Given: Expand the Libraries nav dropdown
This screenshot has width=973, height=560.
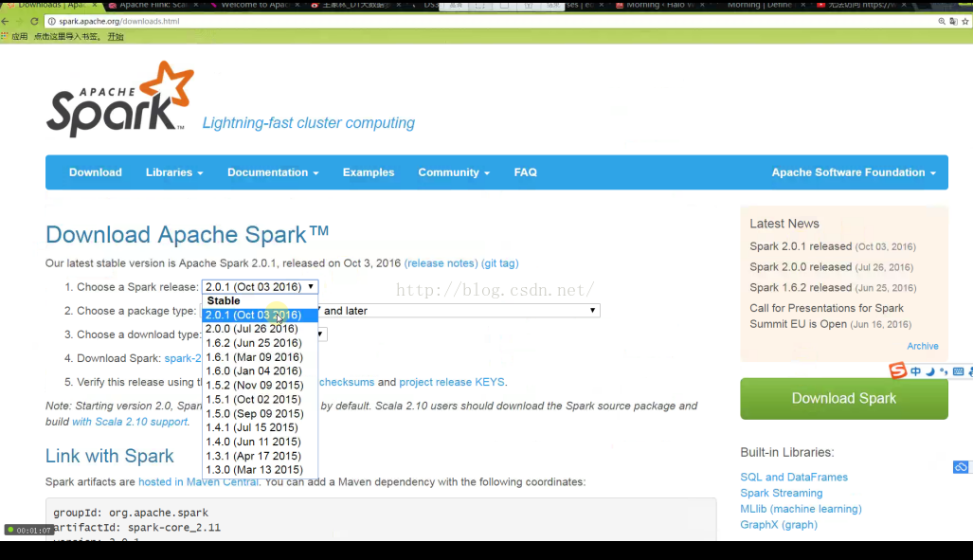Looking at the screenshot, I should pos(174,172).
